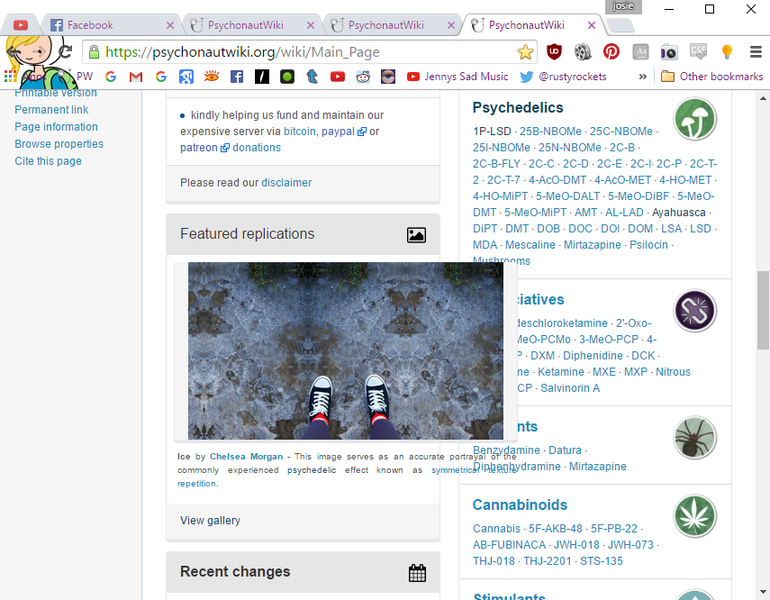Image resolution: width=770 pixels, height=600 pixels.
Task: Close the Facebook tab
Action: pos(170,25)
